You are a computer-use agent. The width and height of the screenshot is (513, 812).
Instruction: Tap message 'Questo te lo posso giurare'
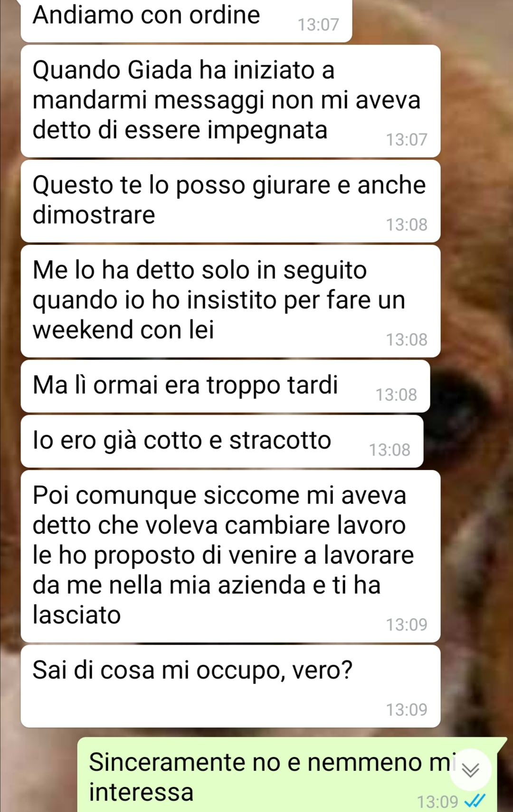pos(230,201)
